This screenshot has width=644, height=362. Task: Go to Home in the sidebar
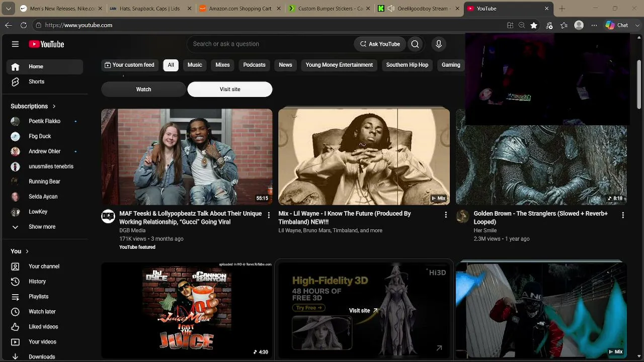point(45,66)
